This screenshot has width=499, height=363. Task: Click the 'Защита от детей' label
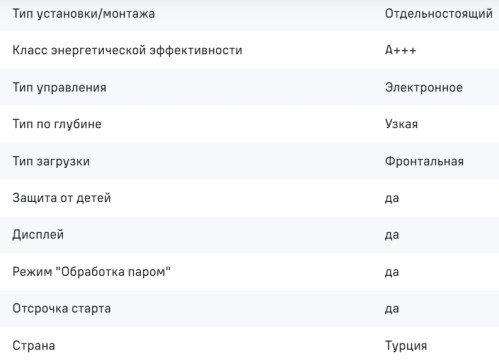[x=62, y=198]
